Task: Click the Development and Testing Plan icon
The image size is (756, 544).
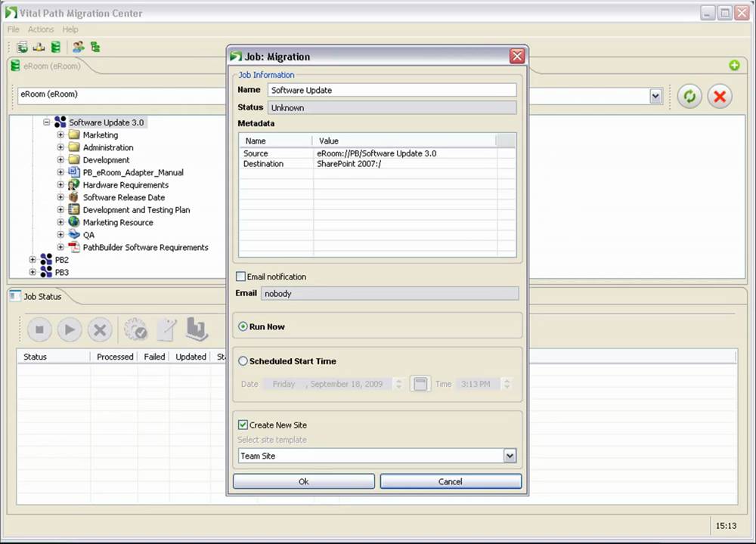Action: [74, 209]
